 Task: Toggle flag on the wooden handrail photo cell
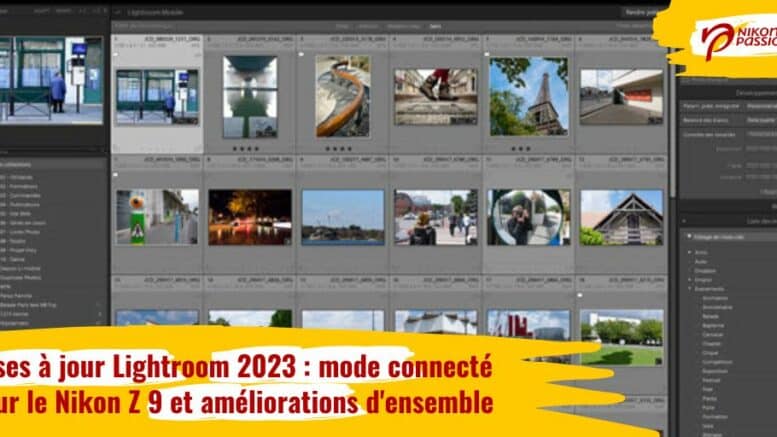coord(301,55)
